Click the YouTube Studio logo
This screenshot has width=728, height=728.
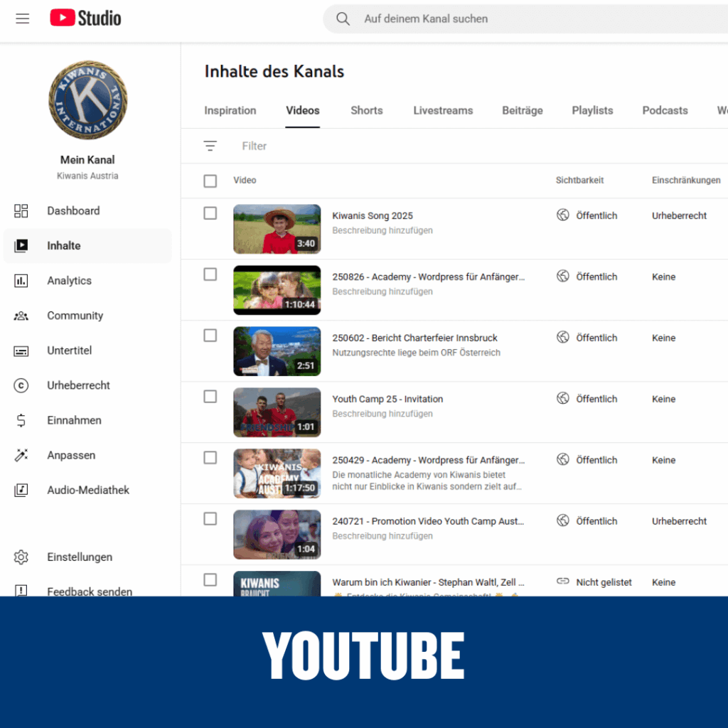tap(85, 18)
